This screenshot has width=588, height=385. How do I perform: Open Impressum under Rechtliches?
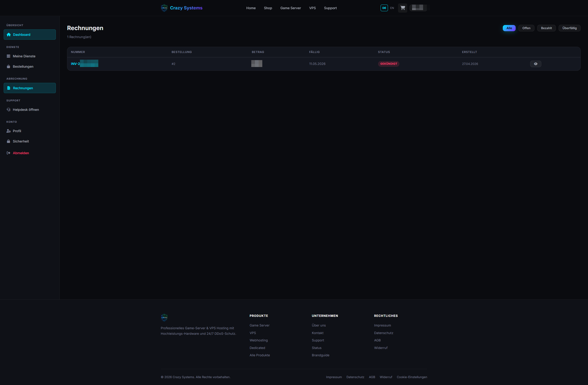click(x=382, y=326)
